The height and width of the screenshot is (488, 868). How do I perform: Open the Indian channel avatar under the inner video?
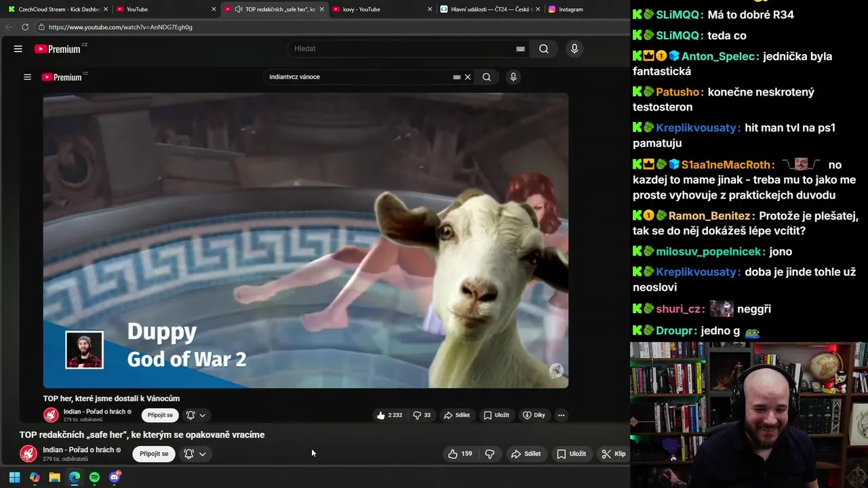pyautogui.click(x=51, y=415)
